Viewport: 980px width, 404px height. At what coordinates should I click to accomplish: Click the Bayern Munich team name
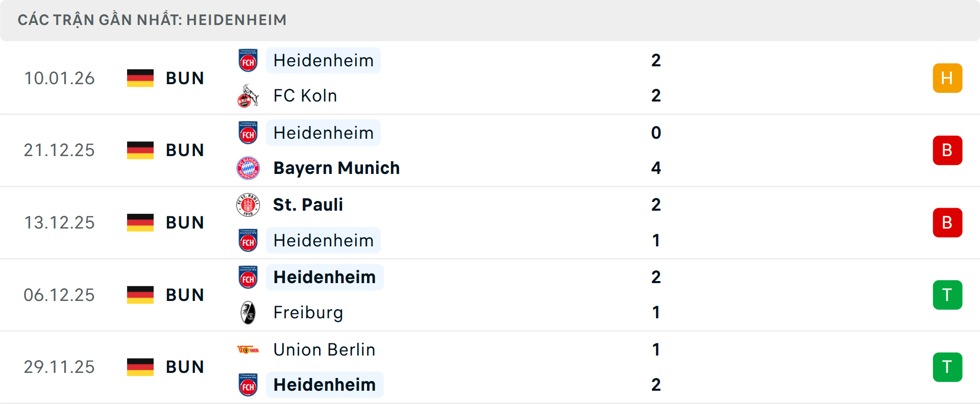coord(336,168)
